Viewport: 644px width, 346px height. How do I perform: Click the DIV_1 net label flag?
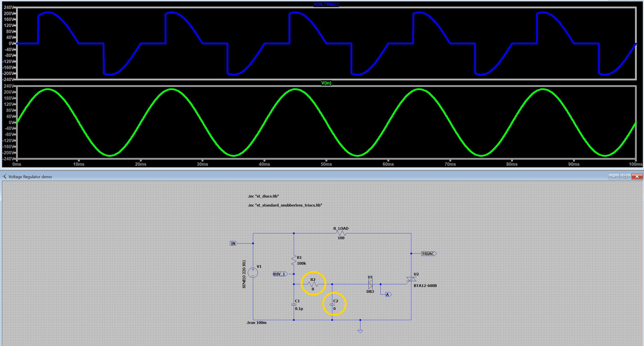tap(280, 274)
